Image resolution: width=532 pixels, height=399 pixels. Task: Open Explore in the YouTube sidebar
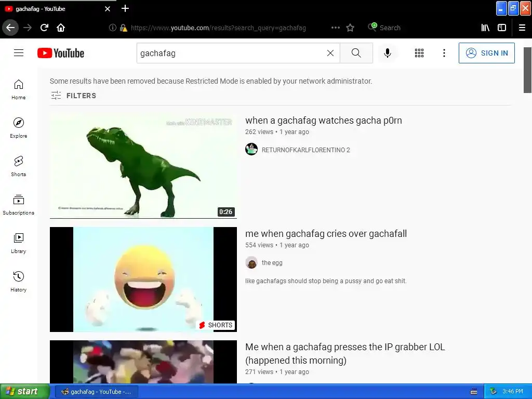(19, 128)
